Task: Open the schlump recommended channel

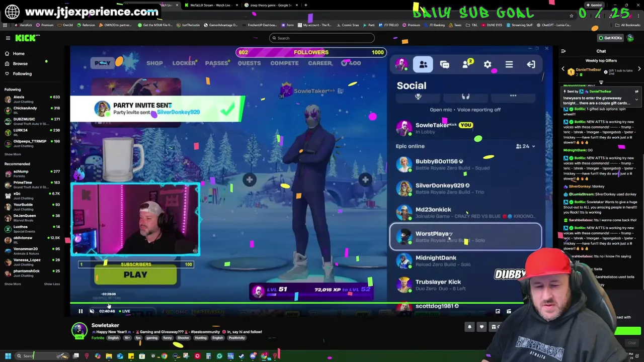Action: point(32,172)
